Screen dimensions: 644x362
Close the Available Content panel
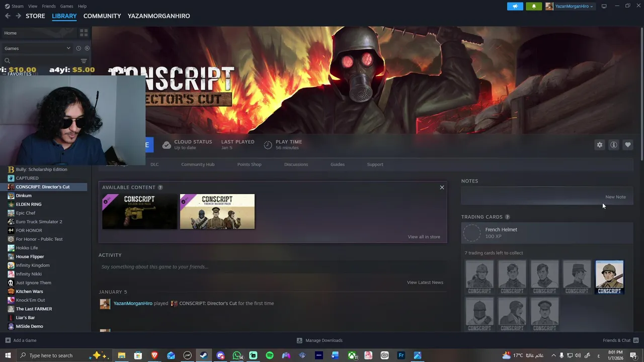pos(442,188)
